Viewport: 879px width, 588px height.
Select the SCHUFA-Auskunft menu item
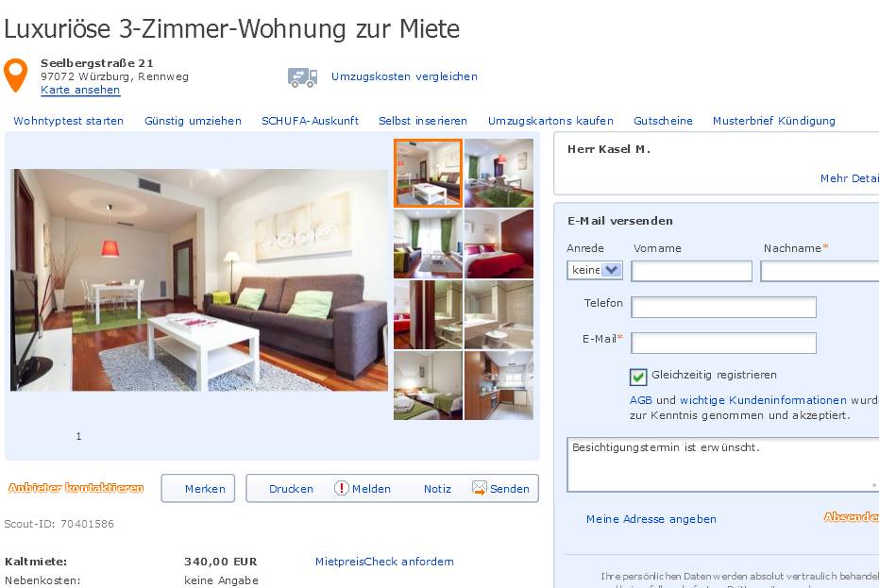[310, 121]
